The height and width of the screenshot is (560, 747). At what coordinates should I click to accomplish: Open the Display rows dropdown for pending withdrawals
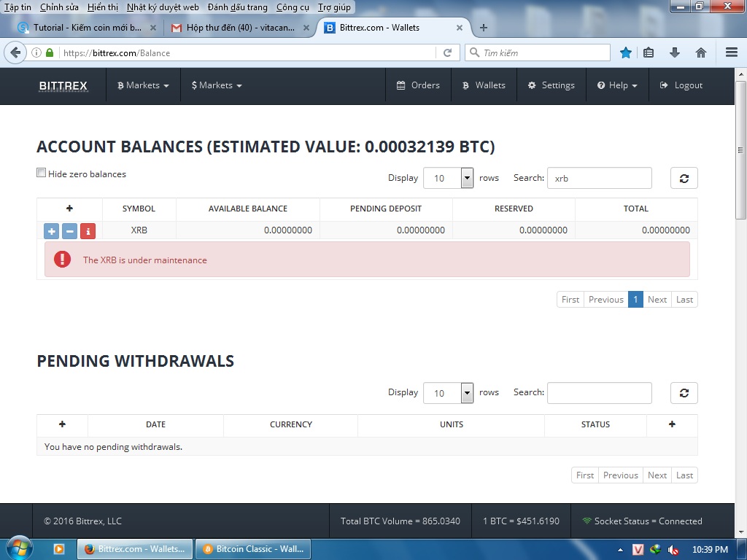click(x=448, y=393)
